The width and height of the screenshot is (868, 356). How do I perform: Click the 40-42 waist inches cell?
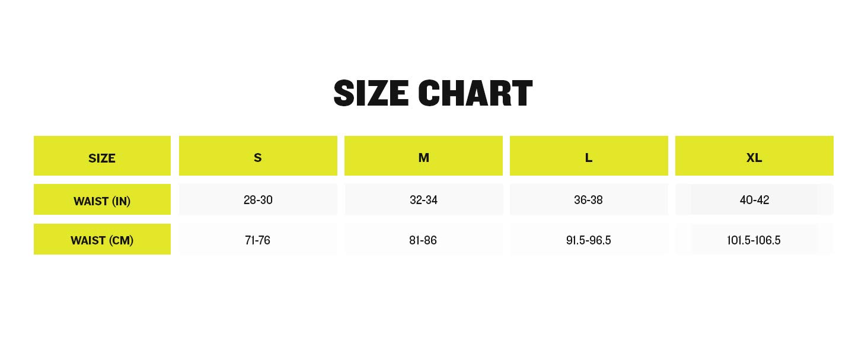754,200
